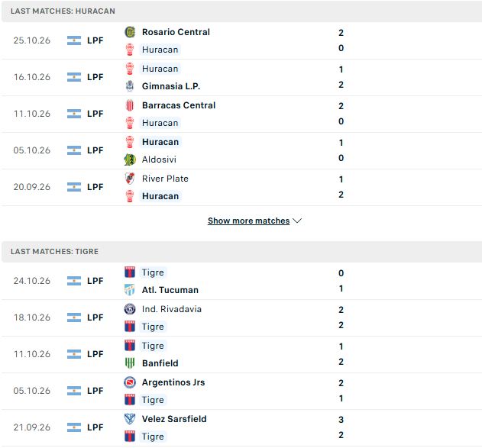Click the Velez Sarsfield club crest
This screenshot has width=482, height=448.
click(x=130, y=419)
